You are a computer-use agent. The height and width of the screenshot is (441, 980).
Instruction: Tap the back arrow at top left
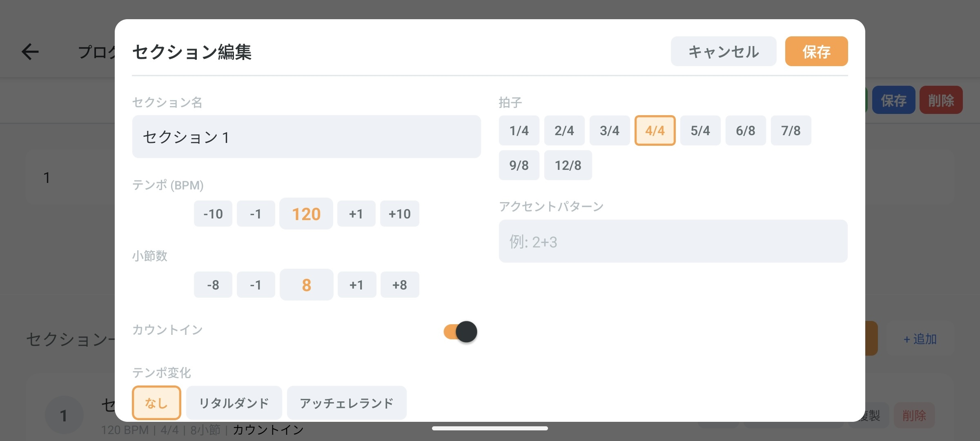[29, 51]
